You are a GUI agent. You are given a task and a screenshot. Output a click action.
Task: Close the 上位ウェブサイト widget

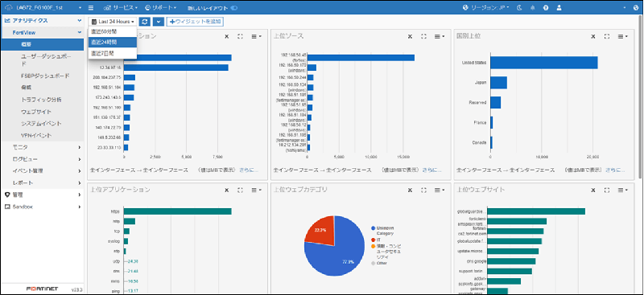(593, 190)
